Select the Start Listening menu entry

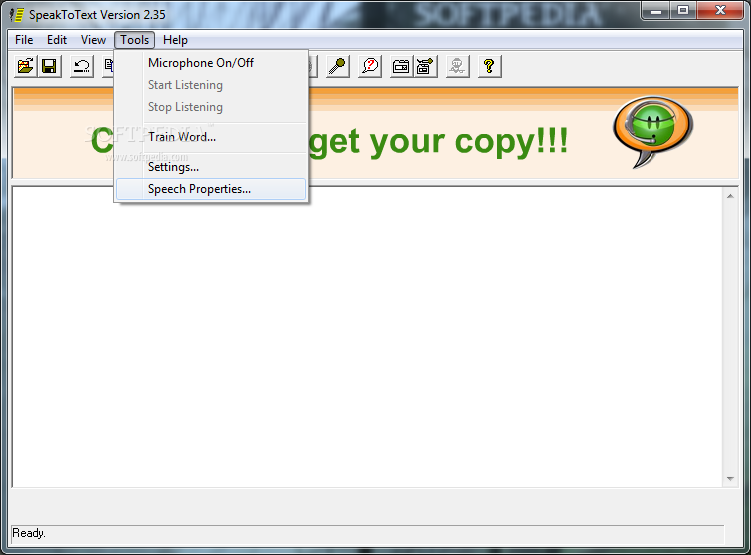pyautogui.click(x=211, y=85)
